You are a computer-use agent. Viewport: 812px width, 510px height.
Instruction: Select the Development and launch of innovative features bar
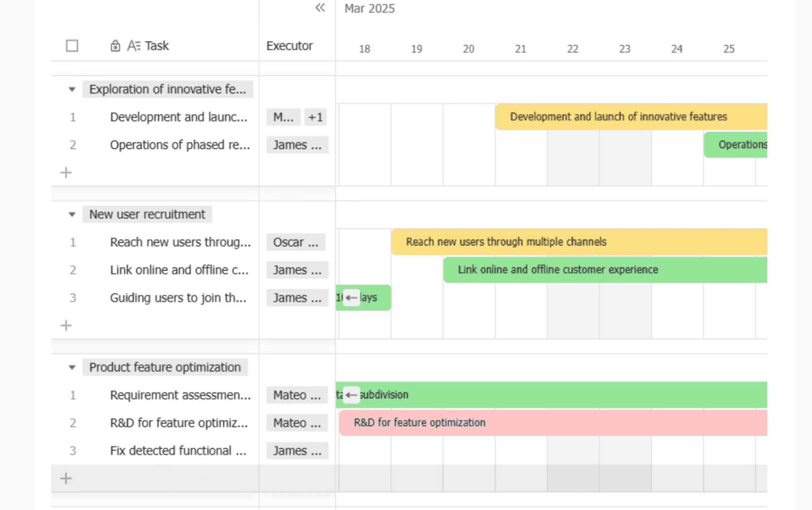619,117
